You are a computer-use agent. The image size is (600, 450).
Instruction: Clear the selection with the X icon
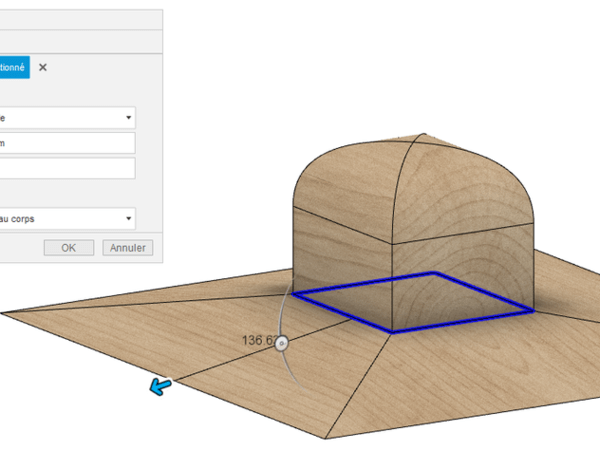point(43,67)
